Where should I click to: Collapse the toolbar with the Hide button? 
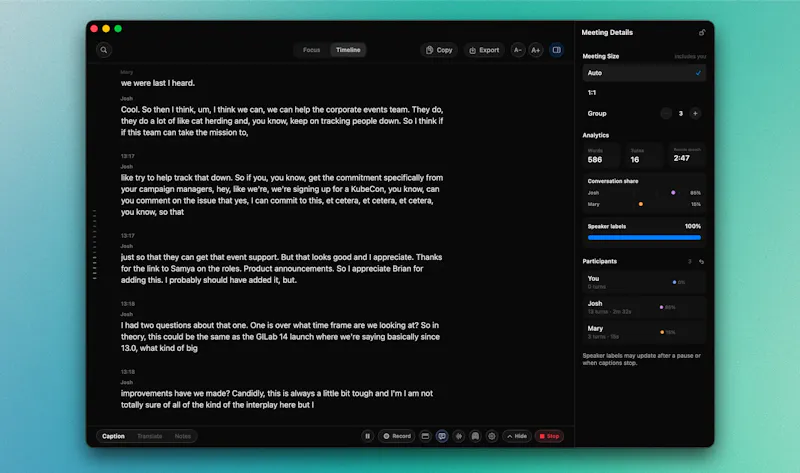coord(517,436)
